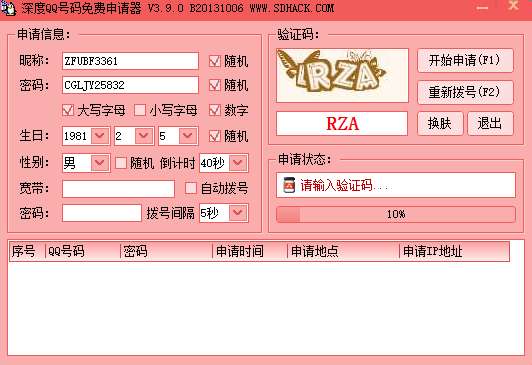Open the birth month dropdown showing 2
Viewport: 532px width, 365px height.
point(144,136)
